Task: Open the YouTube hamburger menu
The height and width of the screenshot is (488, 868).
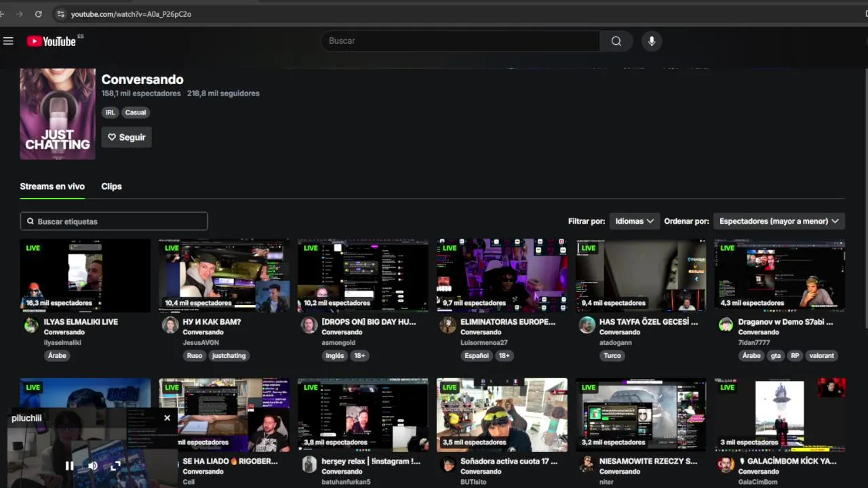Action: point(8,41)
